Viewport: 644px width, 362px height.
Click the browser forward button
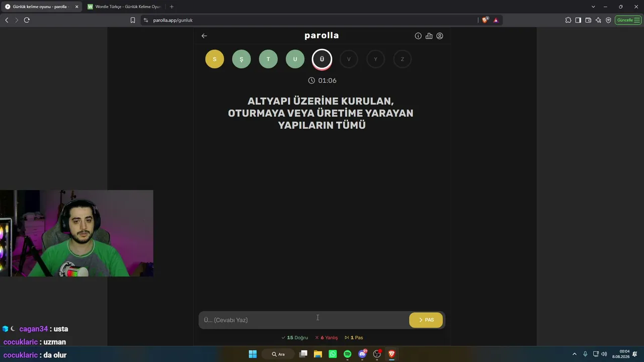pos(17,20)
